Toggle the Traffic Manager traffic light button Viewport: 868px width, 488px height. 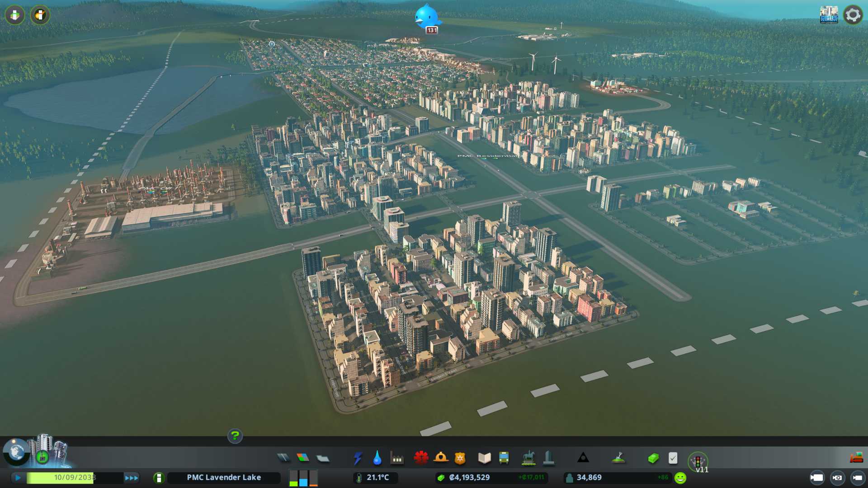point(697,461)
